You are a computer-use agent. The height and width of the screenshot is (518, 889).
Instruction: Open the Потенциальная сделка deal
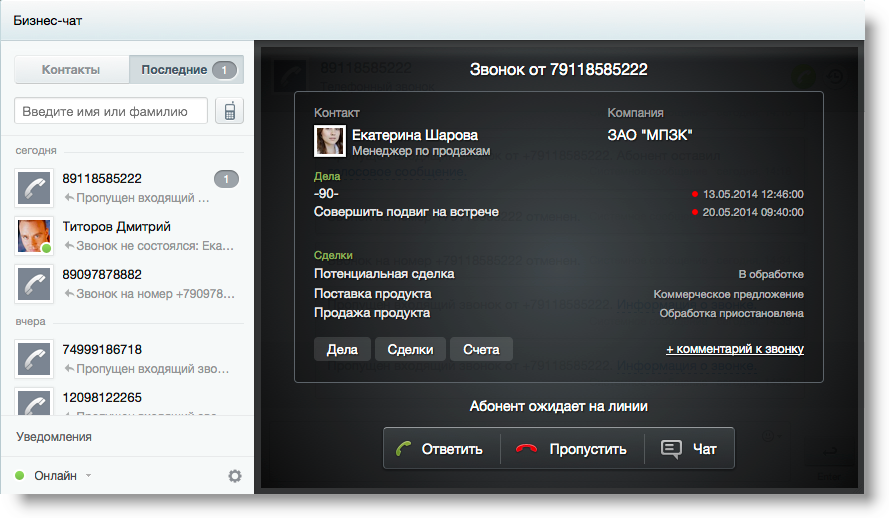pos(384,274)
